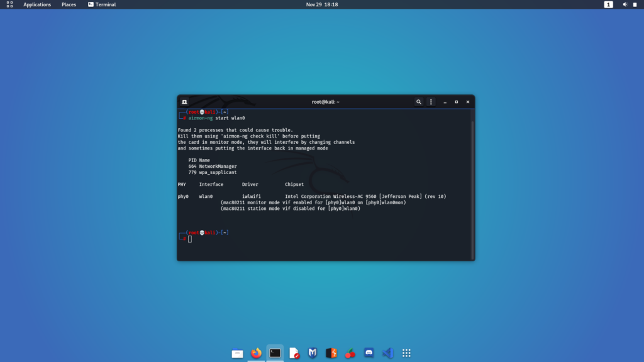Click the 'wpa_supplicant' process name

click(218, 172)
